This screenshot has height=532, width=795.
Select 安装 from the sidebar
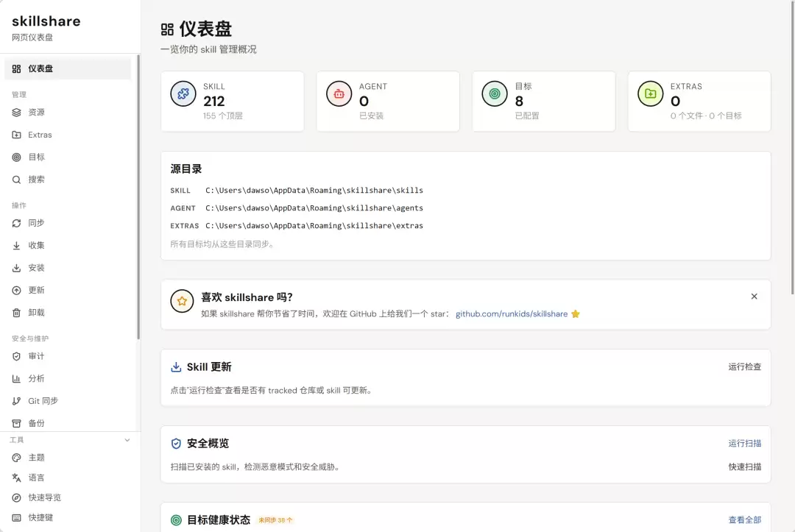click(68, 268)
